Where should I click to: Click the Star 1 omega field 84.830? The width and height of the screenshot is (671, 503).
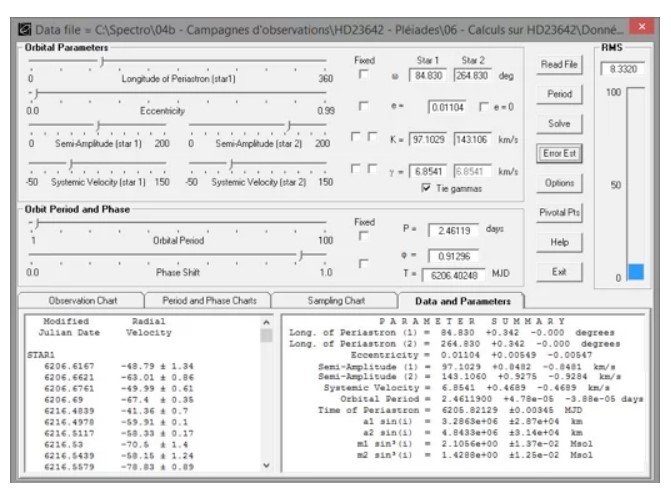428,75
